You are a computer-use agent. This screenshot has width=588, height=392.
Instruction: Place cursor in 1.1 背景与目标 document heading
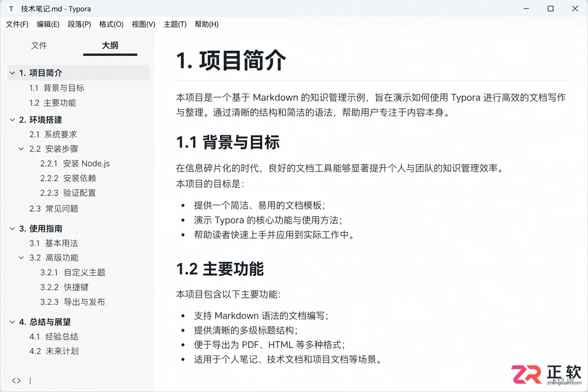(228, 143)
